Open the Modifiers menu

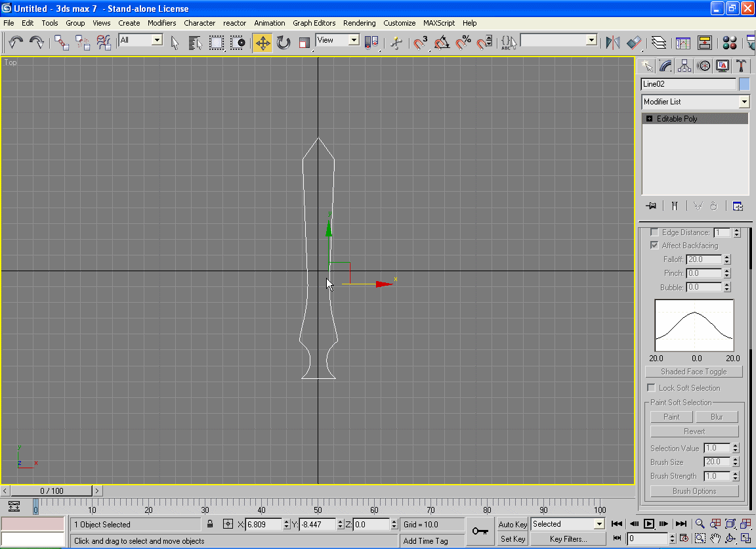coord(161,23)
